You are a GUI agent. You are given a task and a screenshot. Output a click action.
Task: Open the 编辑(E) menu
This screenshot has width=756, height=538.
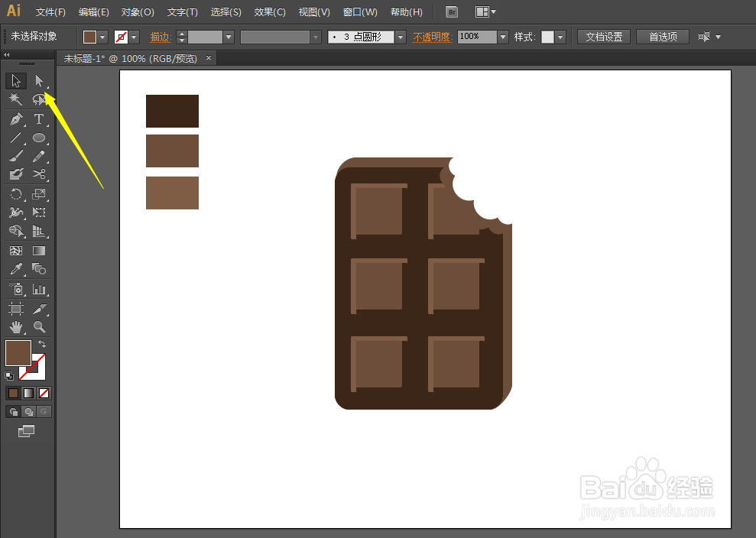(93, 12)
